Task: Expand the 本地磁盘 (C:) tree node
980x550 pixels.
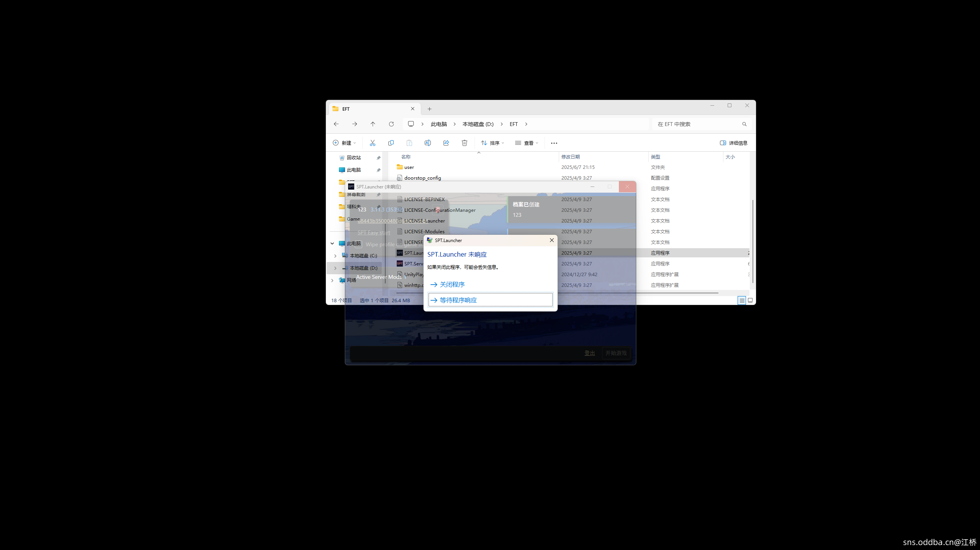Action: pos(335,256)
